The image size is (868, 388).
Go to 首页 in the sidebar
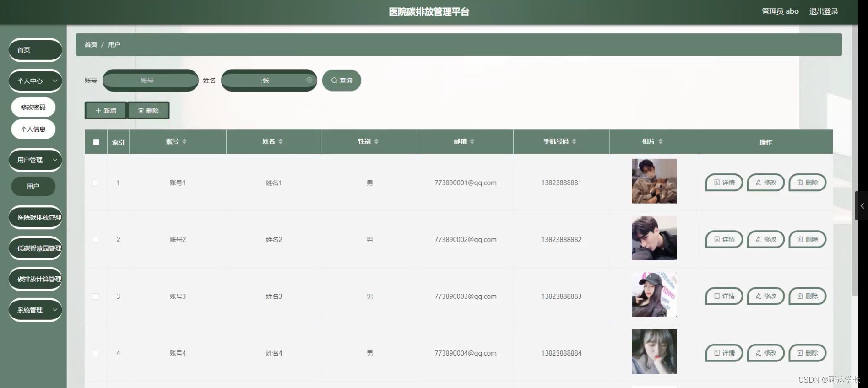coord(35,50)
